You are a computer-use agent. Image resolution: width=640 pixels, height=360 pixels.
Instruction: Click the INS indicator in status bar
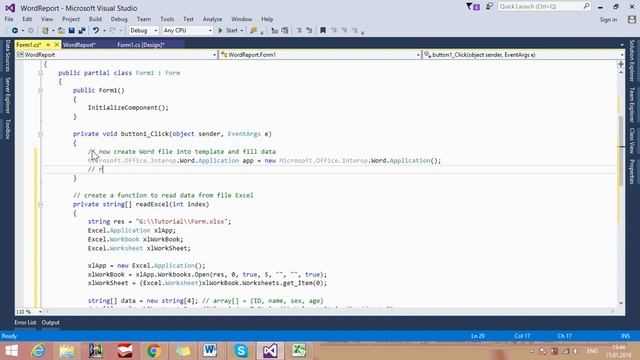coord(625,336)
